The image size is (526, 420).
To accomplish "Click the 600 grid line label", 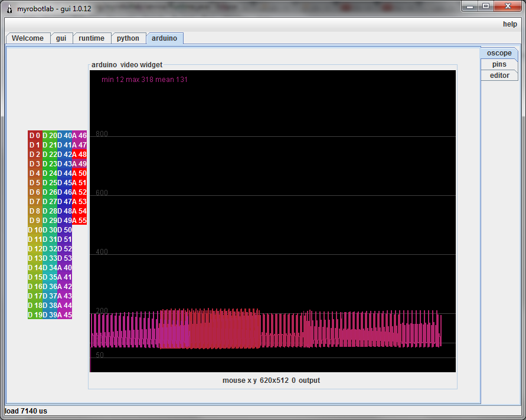I will point(102,192).
